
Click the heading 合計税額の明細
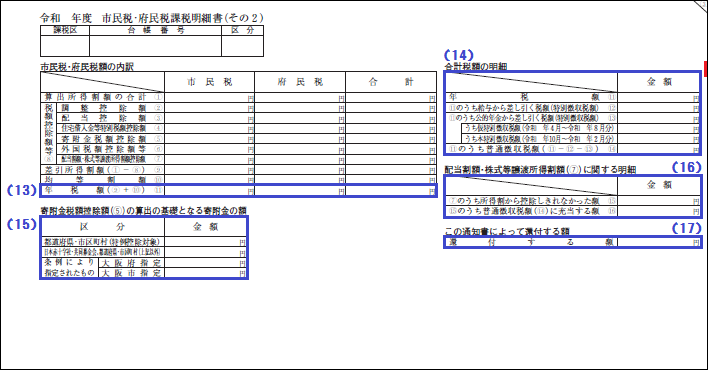point(475,66)
